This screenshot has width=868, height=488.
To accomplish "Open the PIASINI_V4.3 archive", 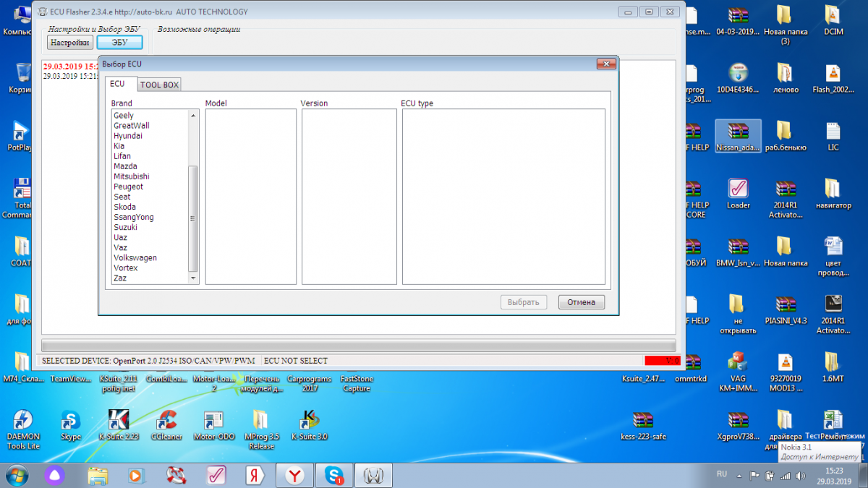I will pyautogui.click(x=786, y=309).
